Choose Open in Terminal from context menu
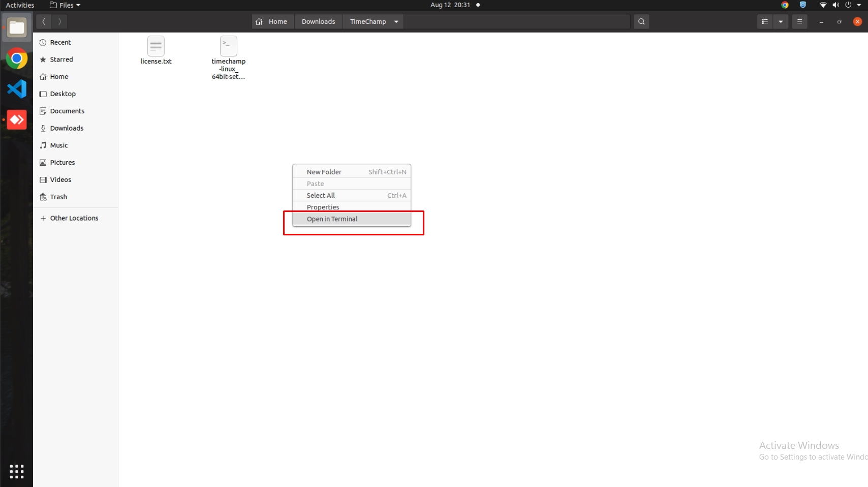Image resolution: width=868 pixels, height=487 pixels. 352,219
